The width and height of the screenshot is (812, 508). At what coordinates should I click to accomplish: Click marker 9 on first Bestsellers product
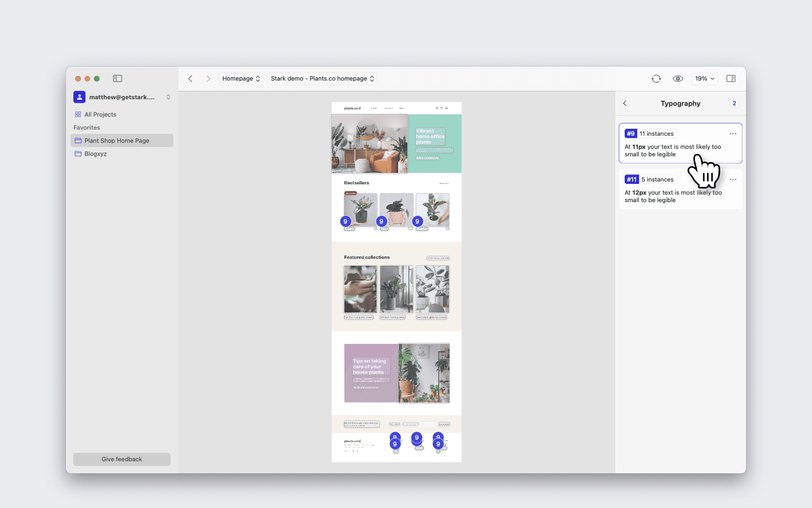(x=345, y=221)
